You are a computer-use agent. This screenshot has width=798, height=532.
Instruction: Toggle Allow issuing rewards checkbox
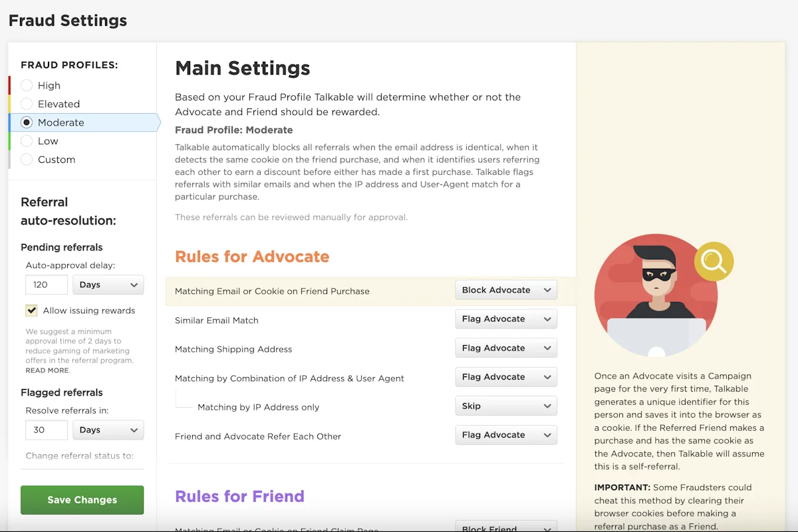point(31,311)
